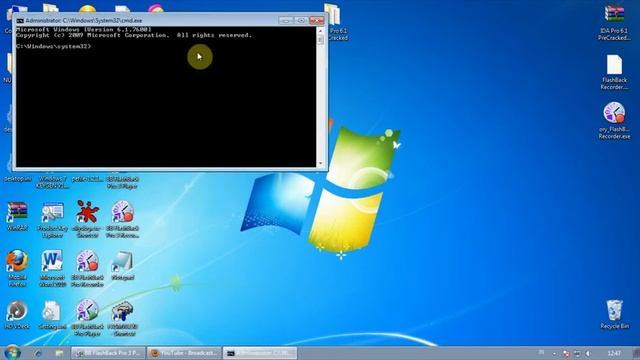Click the Microsoft Windows version line
Viewport: 640px width, 360px height.
(84, 30)
